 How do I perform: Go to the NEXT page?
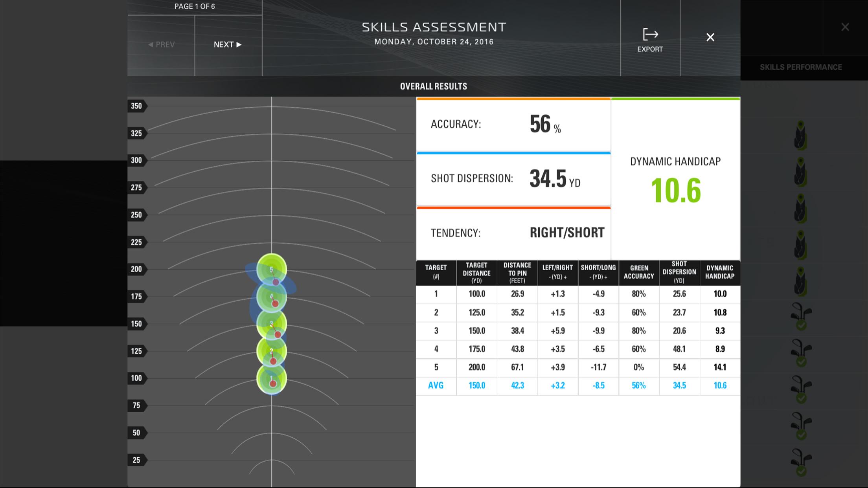[x=228, y=45]
